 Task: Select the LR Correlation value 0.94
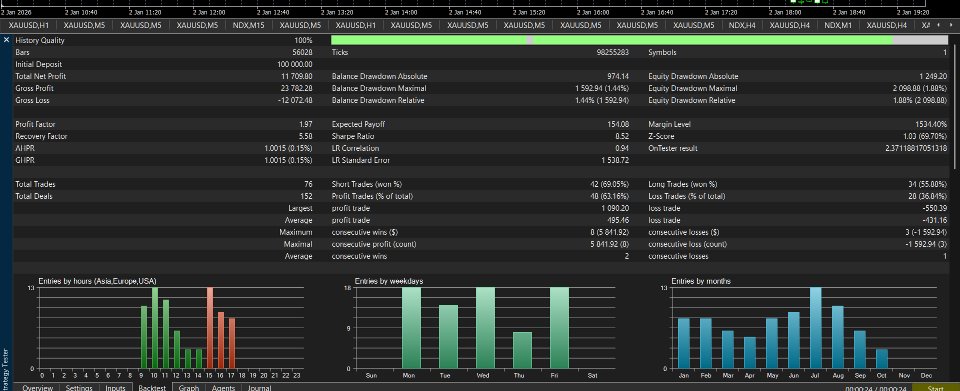pyautogui.click(x=623, y=148)
